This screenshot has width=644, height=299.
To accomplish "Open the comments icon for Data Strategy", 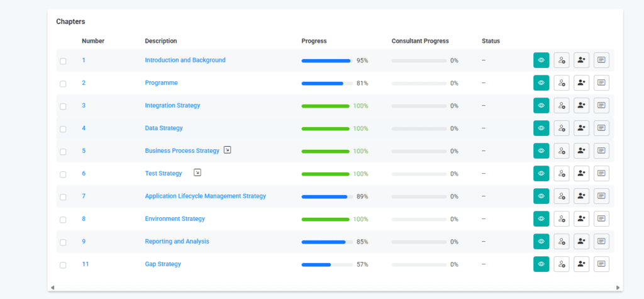I will tap(601, 128).
